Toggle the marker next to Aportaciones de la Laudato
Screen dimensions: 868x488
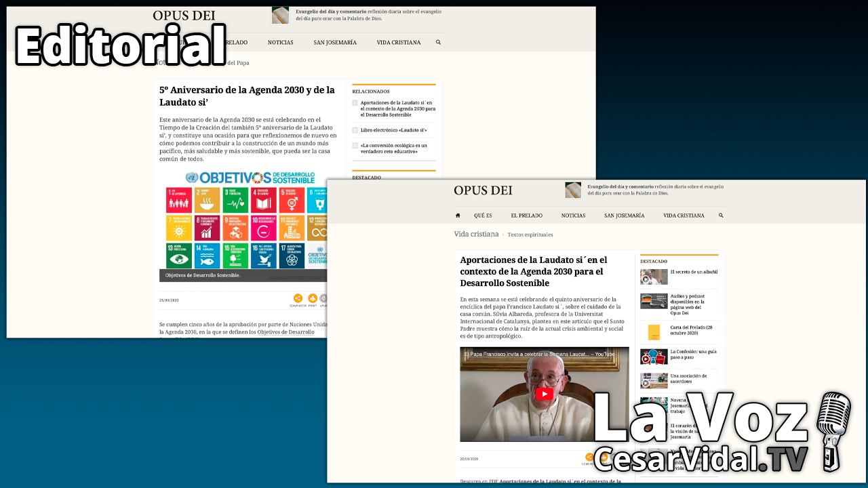[x=355, y=102]
